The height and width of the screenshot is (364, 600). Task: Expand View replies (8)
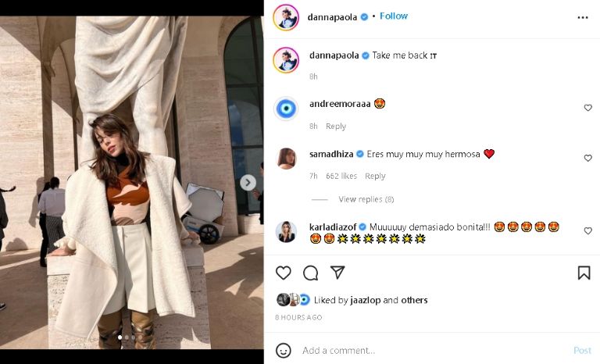[366, 199]
